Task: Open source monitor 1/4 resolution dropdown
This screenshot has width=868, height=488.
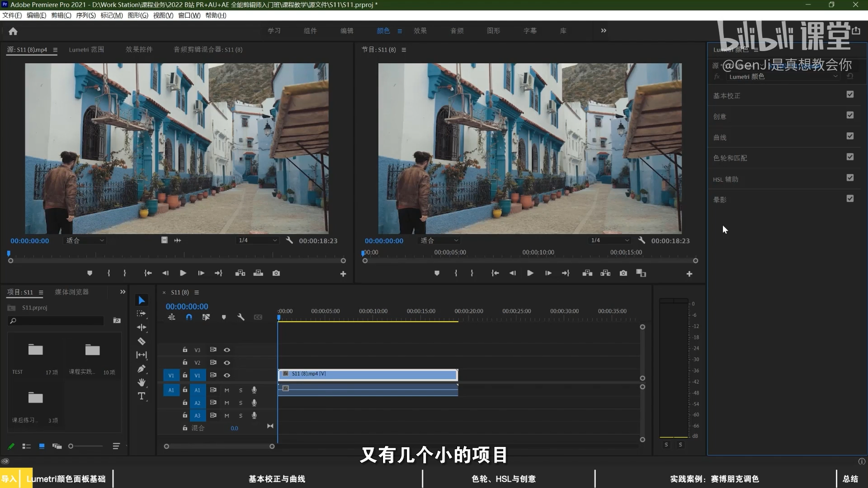Action: tap(257, 240)
